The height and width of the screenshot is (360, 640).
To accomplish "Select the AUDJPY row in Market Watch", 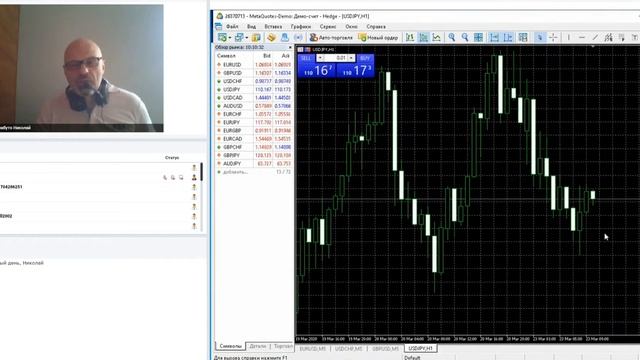I will (253, 163).
